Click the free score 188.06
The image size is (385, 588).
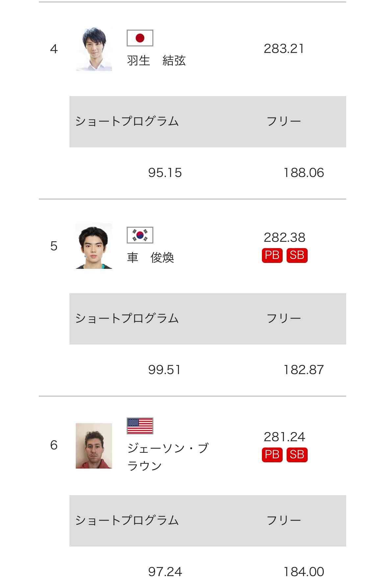coord(304,173)
